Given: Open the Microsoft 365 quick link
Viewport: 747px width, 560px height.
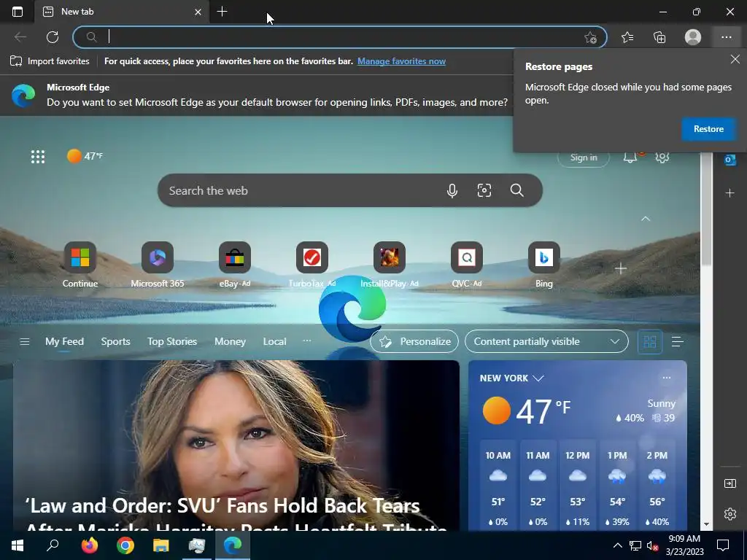Looking at the screenshot, I should (x=158, y=265).
